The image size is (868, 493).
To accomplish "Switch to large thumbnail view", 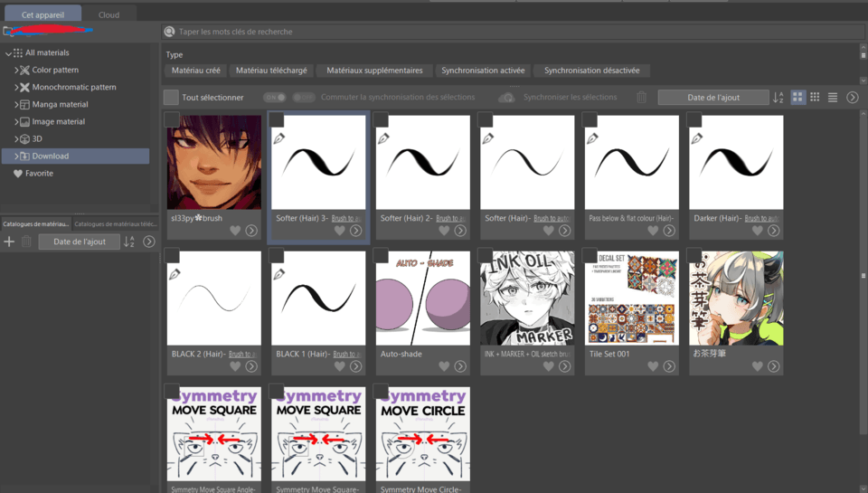I will click(797, 97).
